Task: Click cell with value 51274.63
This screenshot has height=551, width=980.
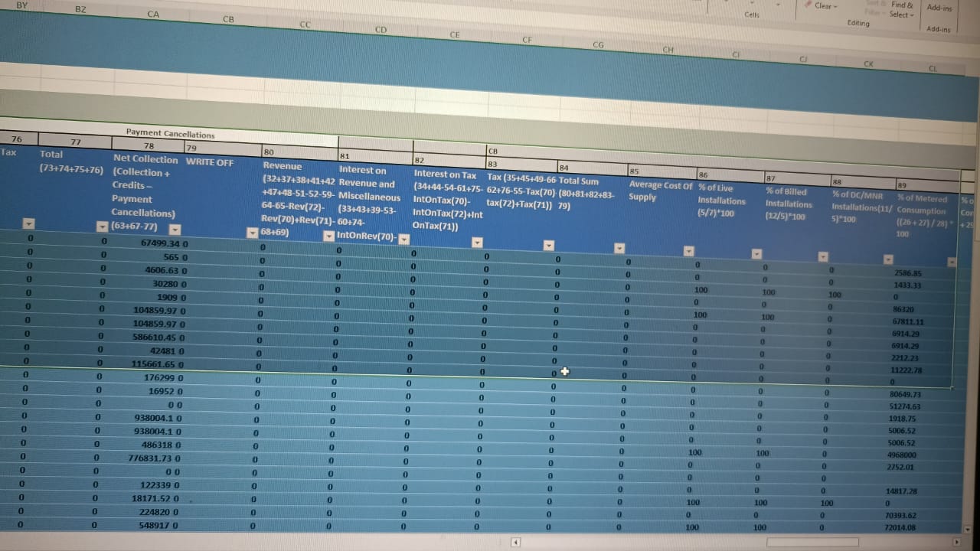Action: [905, 407]
